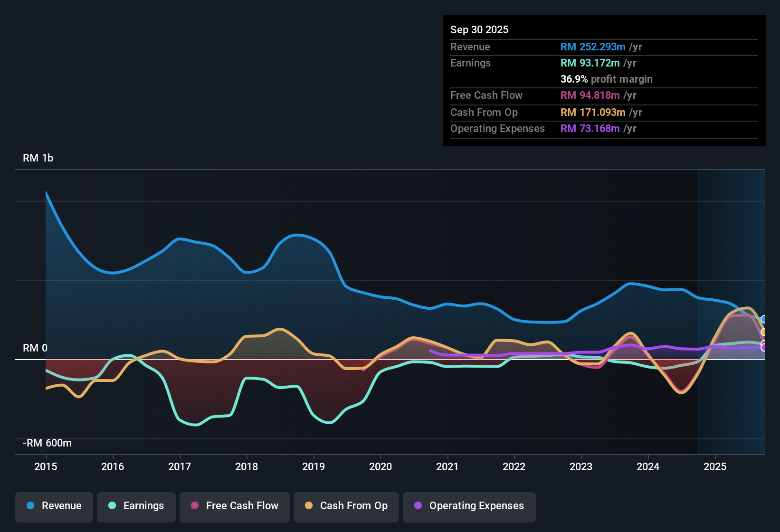Screen dimensions: 780x532
Task: Select the Free Cash Flow legend chip
Action: pos(234,506)
